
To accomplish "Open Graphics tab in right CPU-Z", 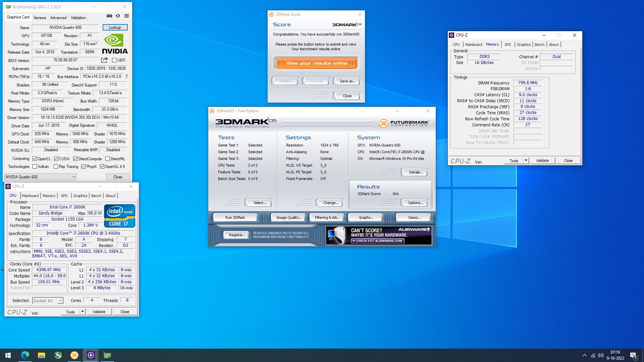I will tap(524, 45).
